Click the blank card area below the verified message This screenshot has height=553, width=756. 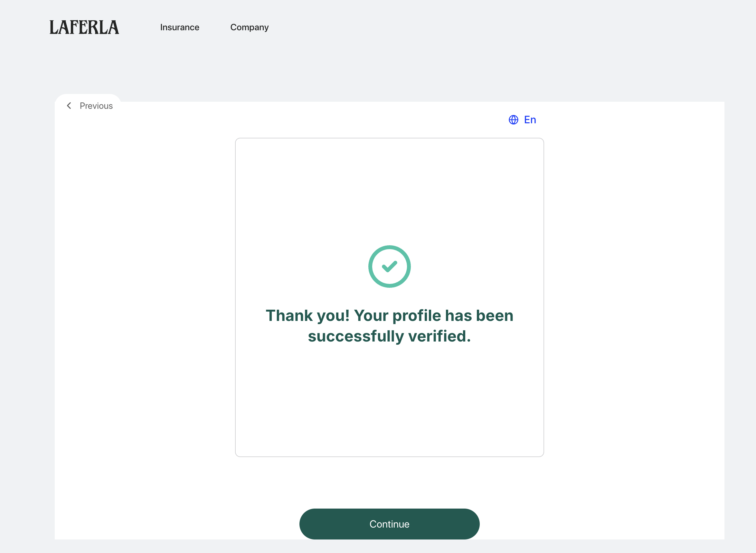pos(389,402)
